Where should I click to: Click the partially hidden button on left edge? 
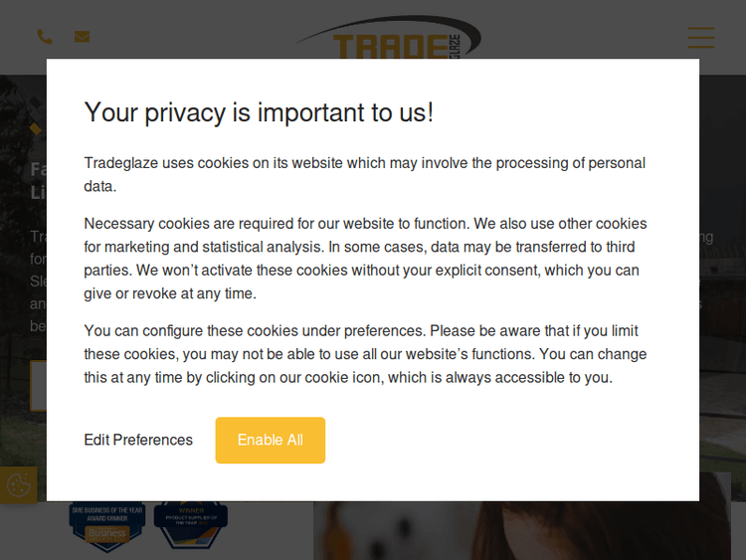(37, 386)
